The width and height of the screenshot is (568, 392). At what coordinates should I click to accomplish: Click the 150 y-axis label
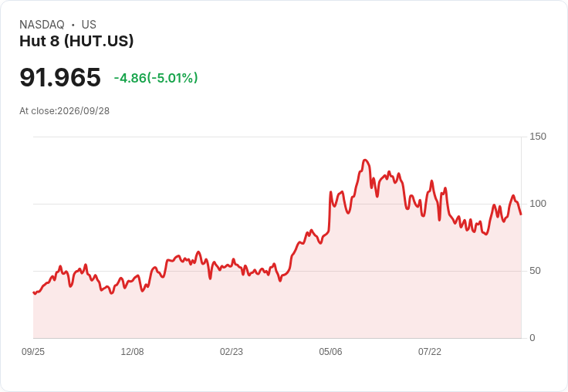click(x=538, y=137)
